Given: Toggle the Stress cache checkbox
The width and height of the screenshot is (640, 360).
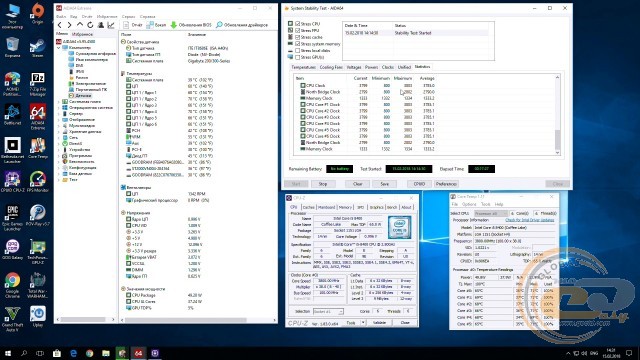Looking at the screenshot, I should (x=298, y=37).
